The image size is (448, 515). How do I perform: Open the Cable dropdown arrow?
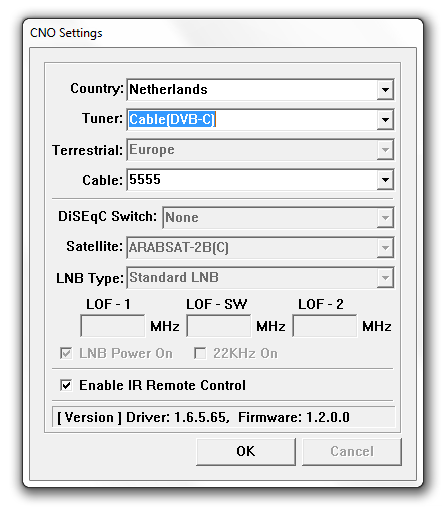click(385, 180)
